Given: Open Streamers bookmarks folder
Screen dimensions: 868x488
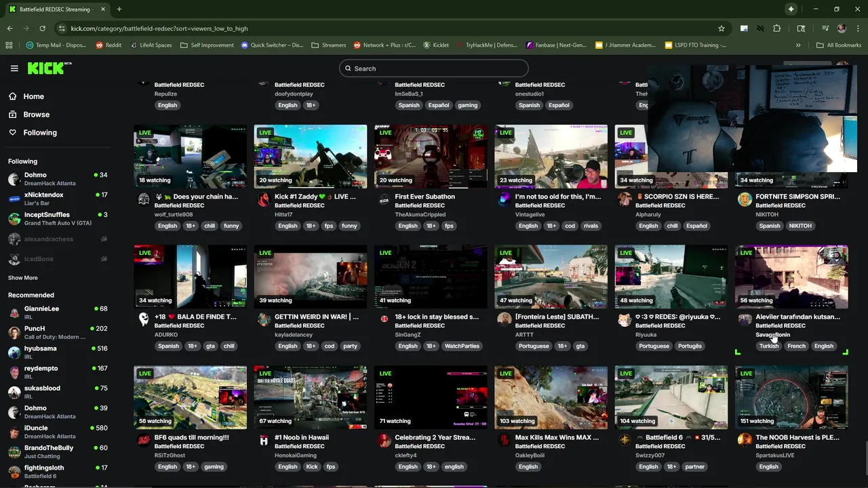Looking at the screenshot, I should pyautogui.click(x=329, y=45).
